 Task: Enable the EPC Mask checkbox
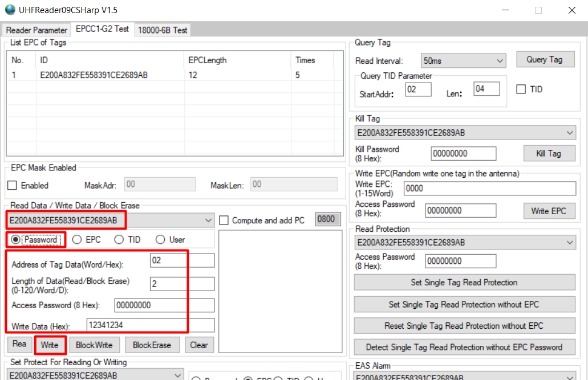(x=13, y=185)
